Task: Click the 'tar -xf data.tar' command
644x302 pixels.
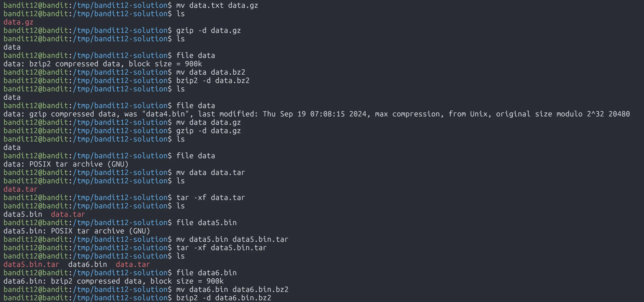Action: coord(211,198)
